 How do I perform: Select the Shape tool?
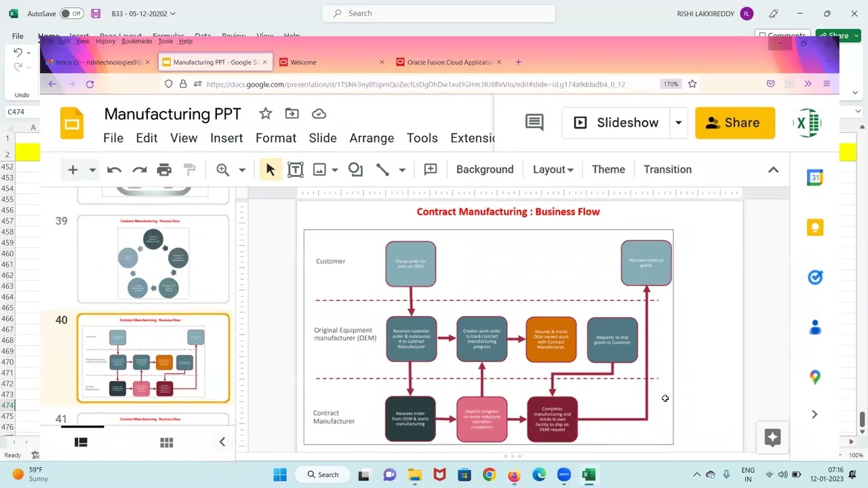point(355,169)
